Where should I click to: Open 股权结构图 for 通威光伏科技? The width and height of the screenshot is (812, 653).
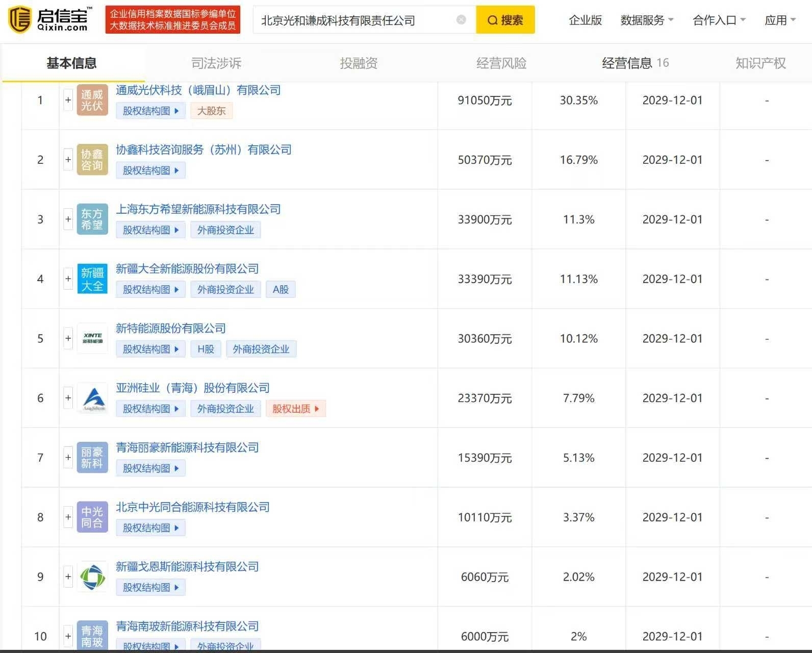click(150, 111)
